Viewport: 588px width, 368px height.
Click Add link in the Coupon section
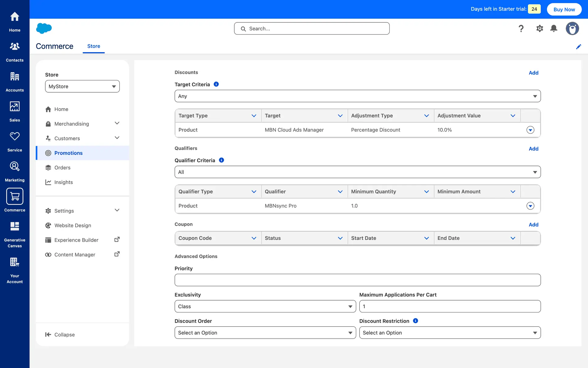[x=533, y=225]
